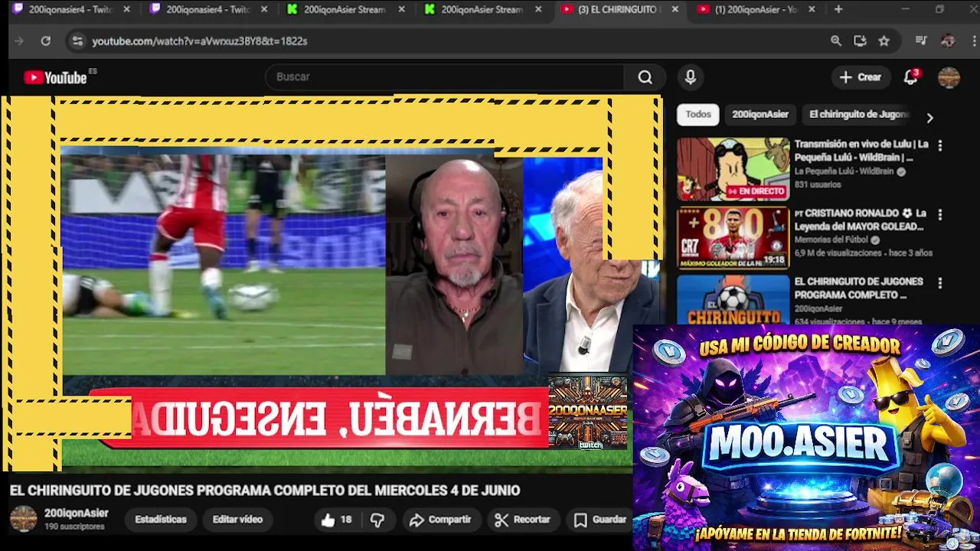980x551 pixels.
Task: Close the (3) EL CHIRINGUITO tab
Action: 675,10
